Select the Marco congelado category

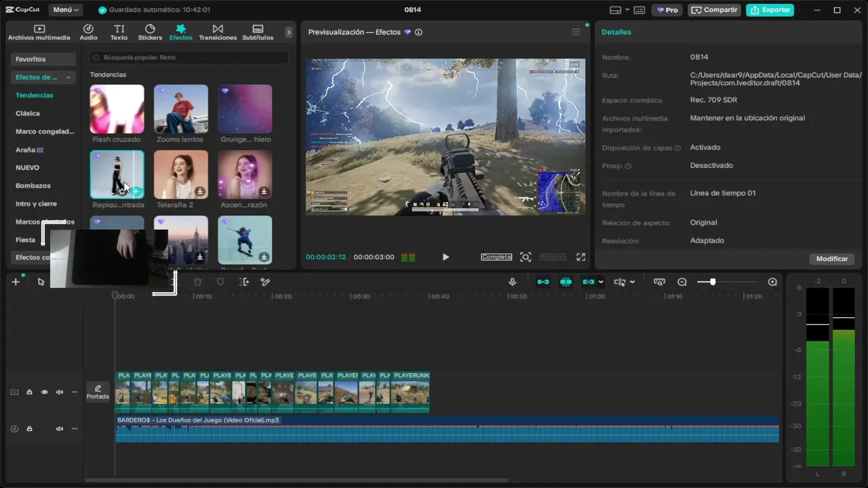pyautogui.click(x=45, y=131)
